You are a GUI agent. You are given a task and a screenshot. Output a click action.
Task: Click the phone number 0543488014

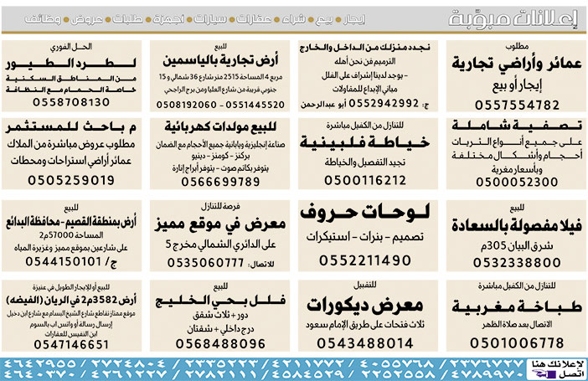point(365,342)
